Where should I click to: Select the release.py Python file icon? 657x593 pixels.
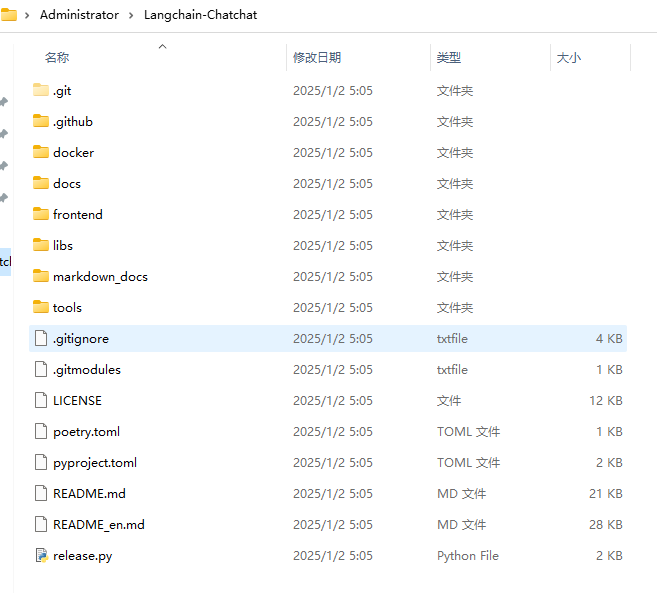[41, 555]
